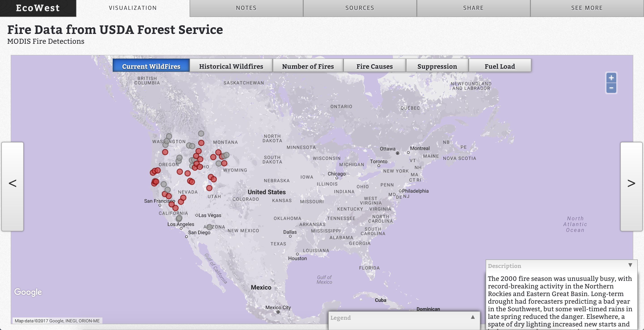
Task: Click the Google logo on map
Action: (28, 292)
